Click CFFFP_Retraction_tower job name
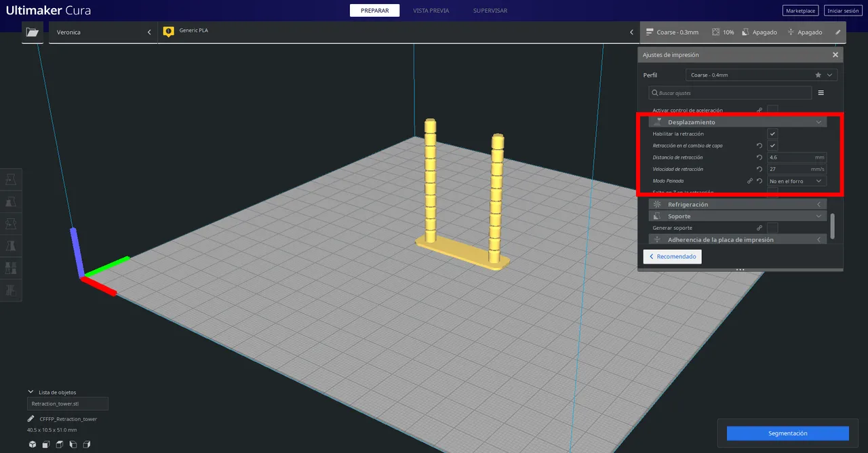The height and width of the screenshot is (453, 868). 68,419
